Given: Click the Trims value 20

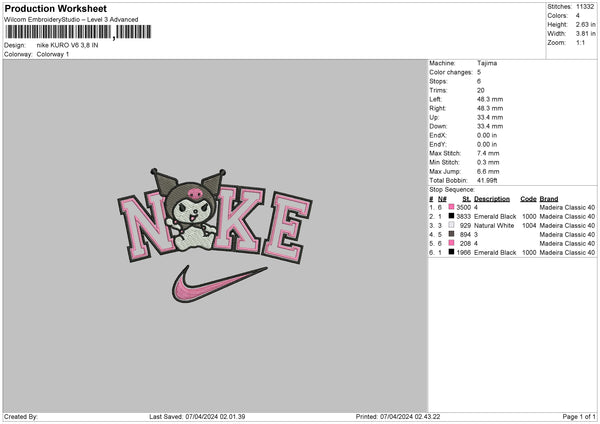Looking at the screenshot, I should pyautogui.click(x=481, y=90).
